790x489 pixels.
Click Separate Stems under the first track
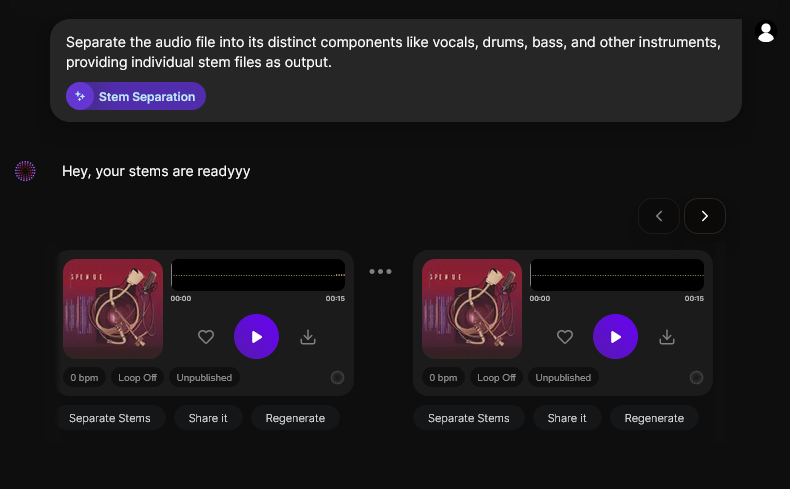pos(110,418)
